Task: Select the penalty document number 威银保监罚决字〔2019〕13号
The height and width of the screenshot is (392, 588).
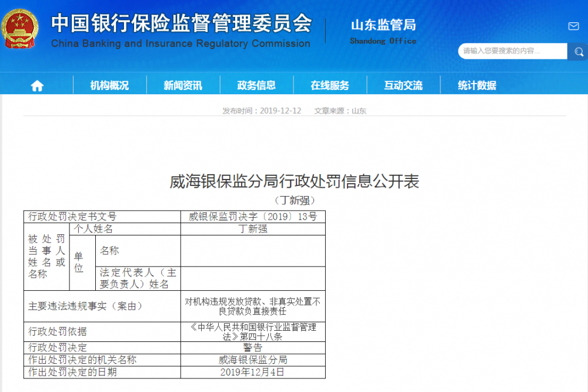Action: coord(253,216)
